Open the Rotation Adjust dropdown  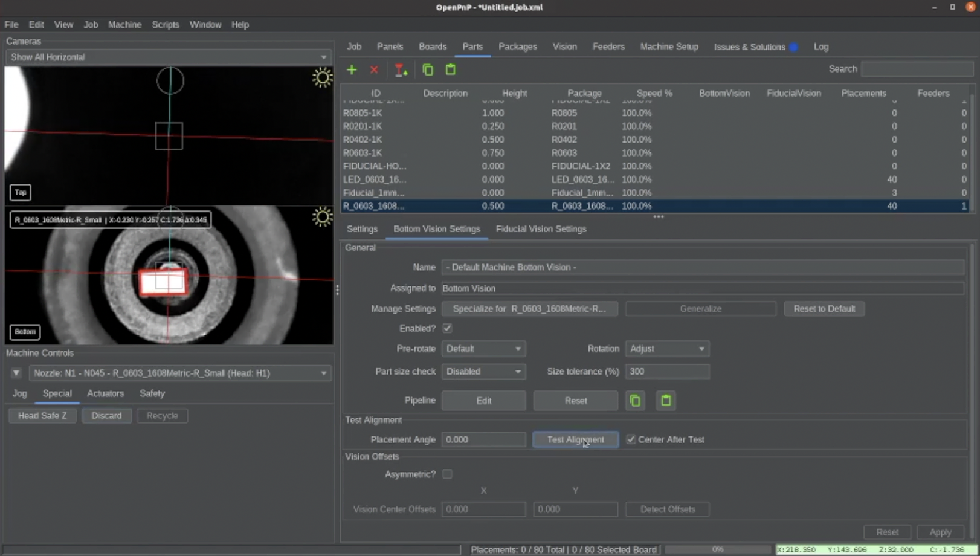667,349
